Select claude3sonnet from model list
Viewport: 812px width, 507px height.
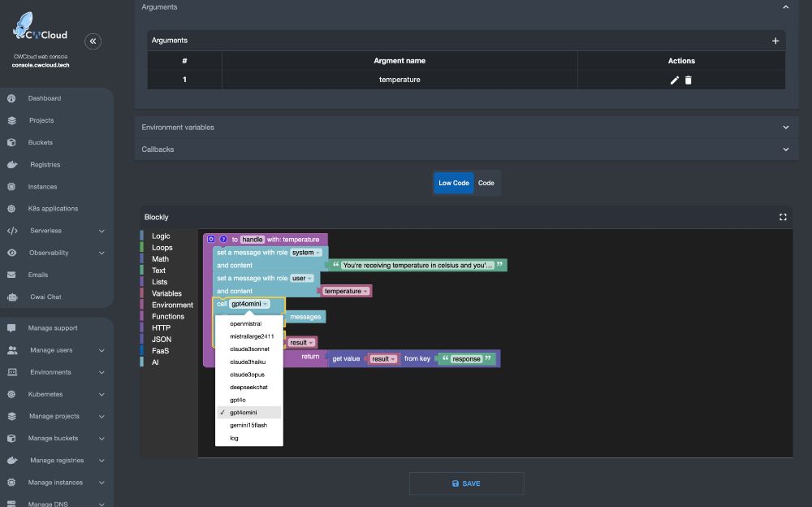point(249,349)
